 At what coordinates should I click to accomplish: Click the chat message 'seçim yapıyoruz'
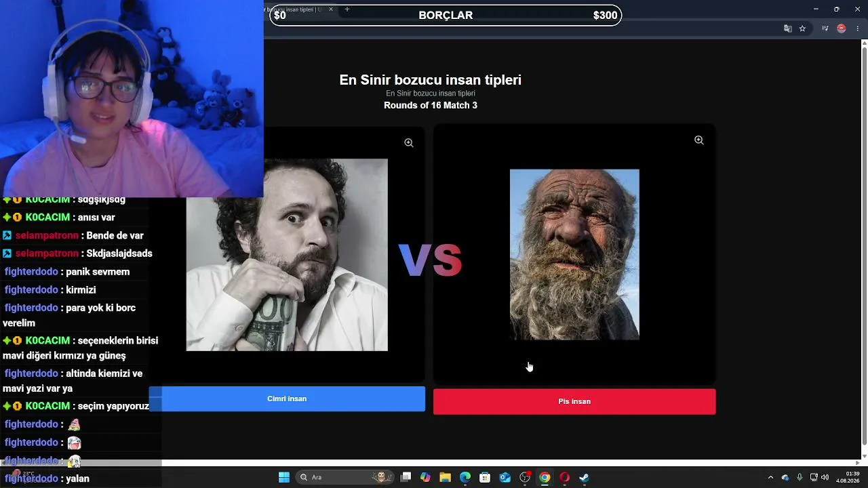pos(113,406)
